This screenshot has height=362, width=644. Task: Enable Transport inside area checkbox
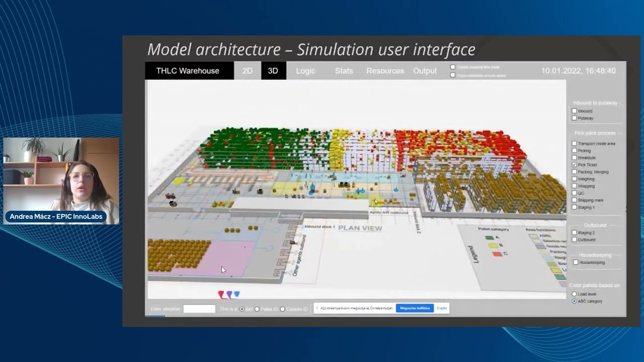click(575, 143)
